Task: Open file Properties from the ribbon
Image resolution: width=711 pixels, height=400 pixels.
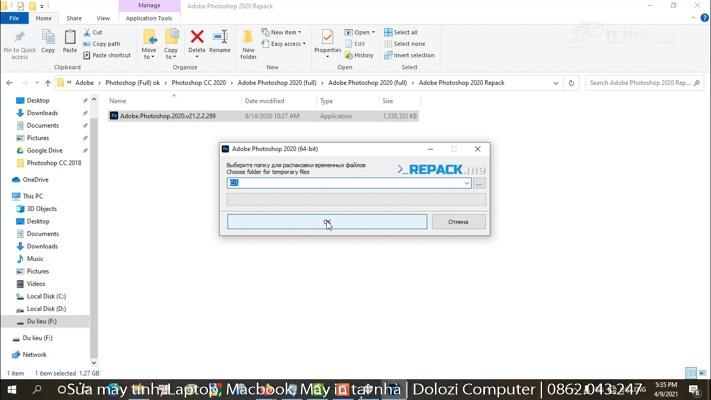Action: tap(327, 42)
